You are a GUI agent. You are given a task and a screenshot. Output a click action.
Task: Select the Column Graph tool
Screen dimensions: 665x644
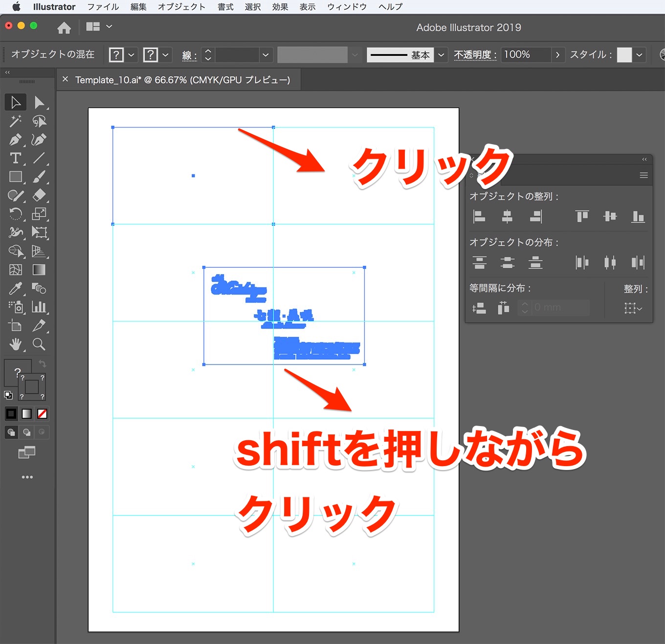coord(39,307)
